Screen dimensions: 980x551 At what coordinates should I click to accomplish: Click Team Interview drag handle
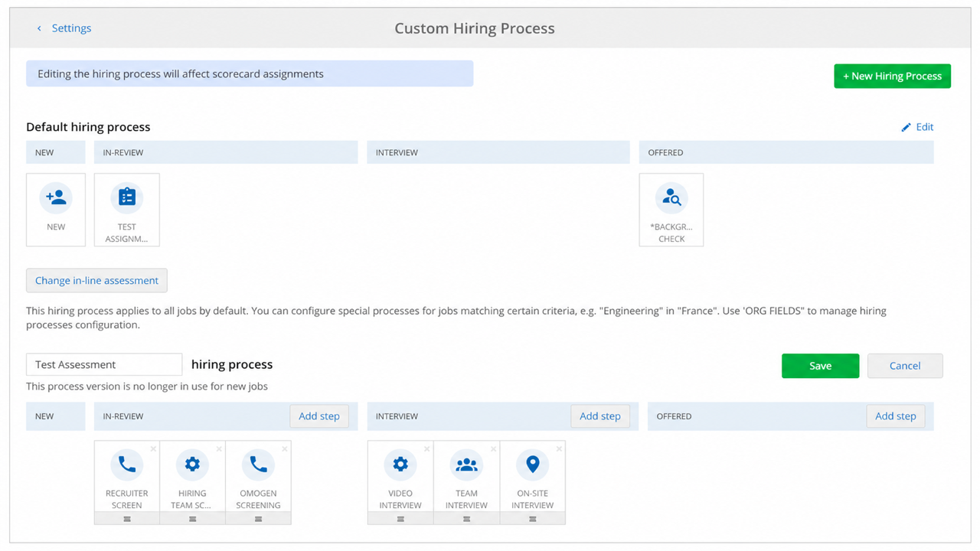coord(466,519)
